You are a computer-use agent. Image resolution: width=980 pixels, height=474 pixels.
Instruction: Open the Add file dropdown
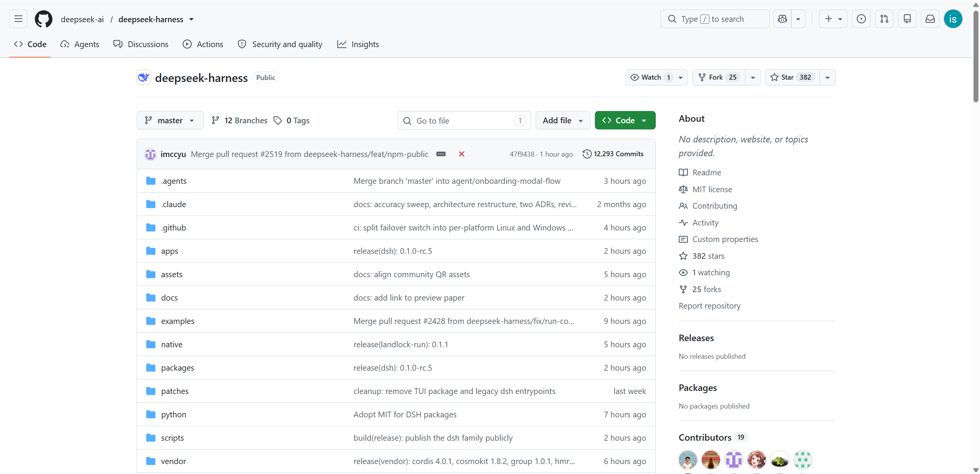pyautogui.click(x=563, y=121)
